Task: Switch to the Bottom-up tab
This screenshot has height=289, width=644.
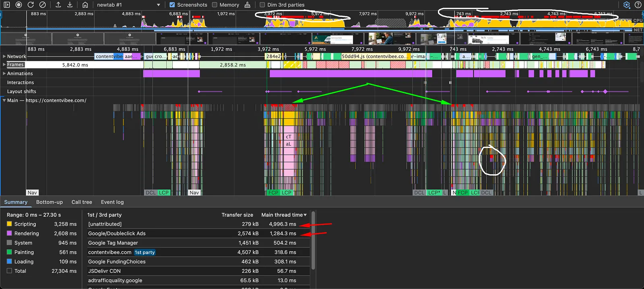Action: pos(50,202)
